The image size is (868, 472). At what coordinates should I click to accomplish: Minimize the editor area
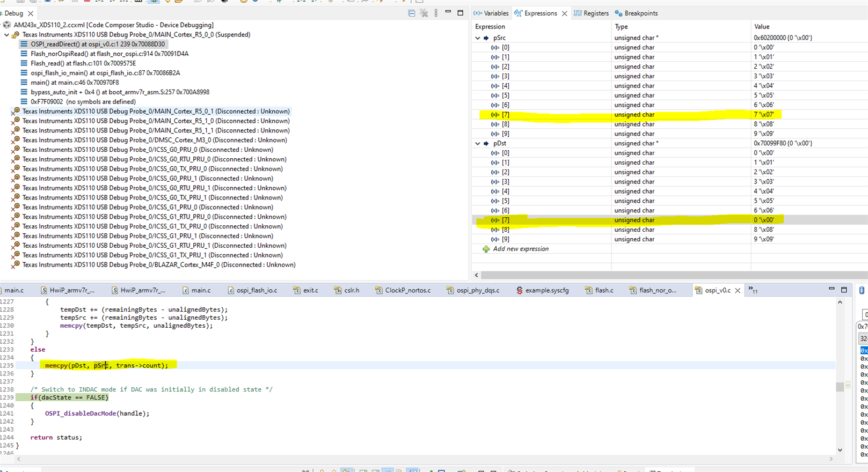click(x=831, y=289)
